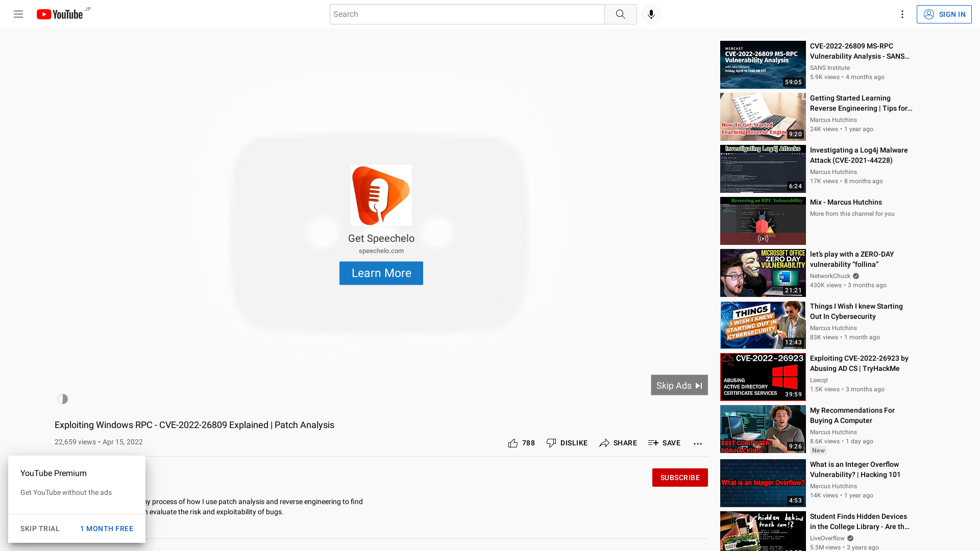Screen dimensions: 980x551
Task: Click the 'YouTube Premium' popup heading
Action: click(x=54, y=473)
